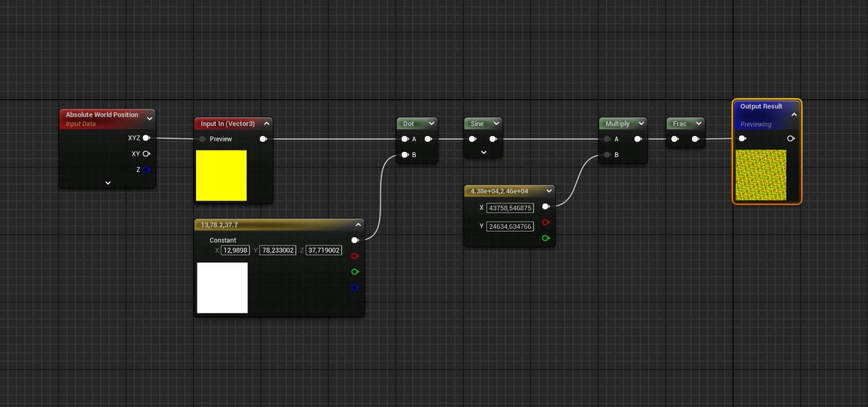Screen dimensions: 868x407
Task: Open the Multiply node header chevron
Action: pos(641,124)
